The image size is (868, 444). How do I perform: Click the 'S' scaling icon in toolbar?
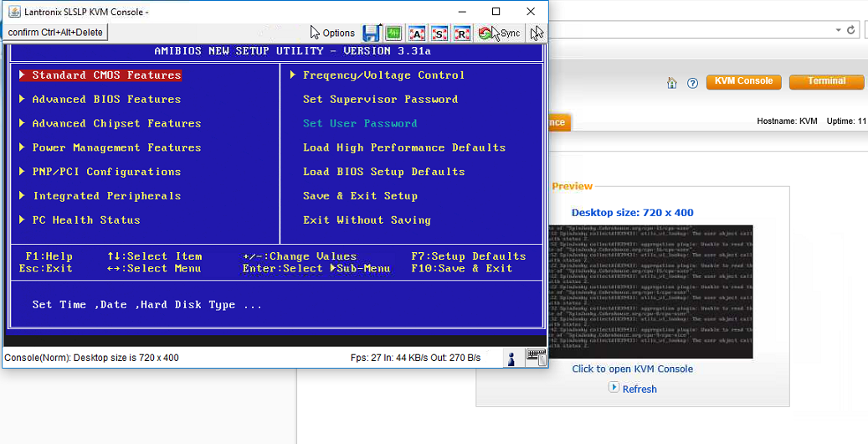(x=439, y=34)
